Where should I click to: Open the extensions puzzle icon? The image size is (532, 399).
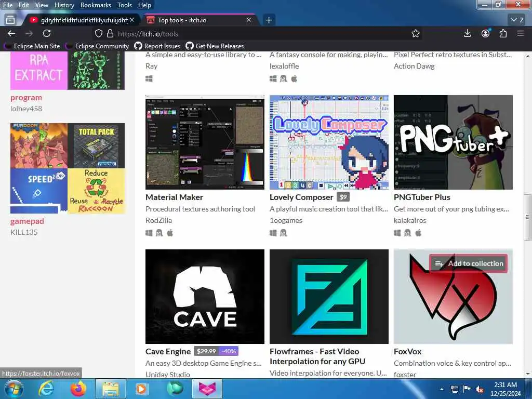pyautogui.click(x=503, y=33)
